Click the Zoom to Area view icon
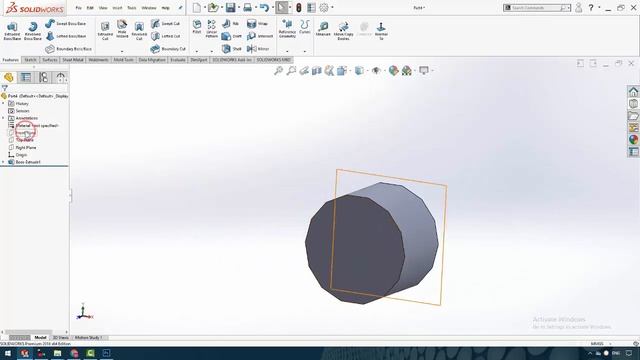The height and width of the screenshot is (360, 640). point(291,71)
